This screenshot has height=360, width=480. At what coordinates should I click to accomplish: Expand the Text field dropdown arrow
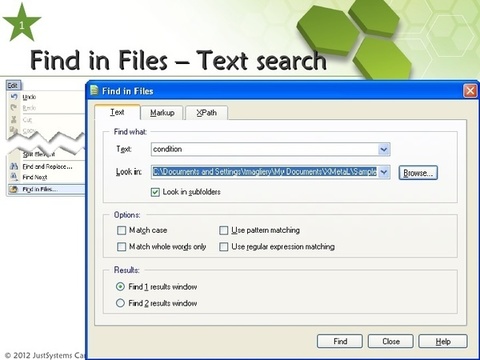pyautogui.click(x=384, y=149)
